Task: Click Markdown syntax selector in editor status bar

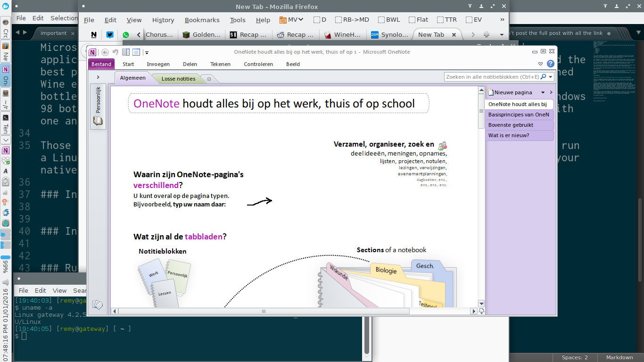Action: click(619, 357)
